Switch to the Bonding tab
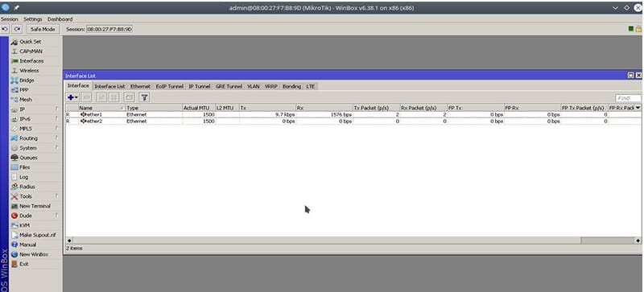644x292 pixels. [292, 87]
